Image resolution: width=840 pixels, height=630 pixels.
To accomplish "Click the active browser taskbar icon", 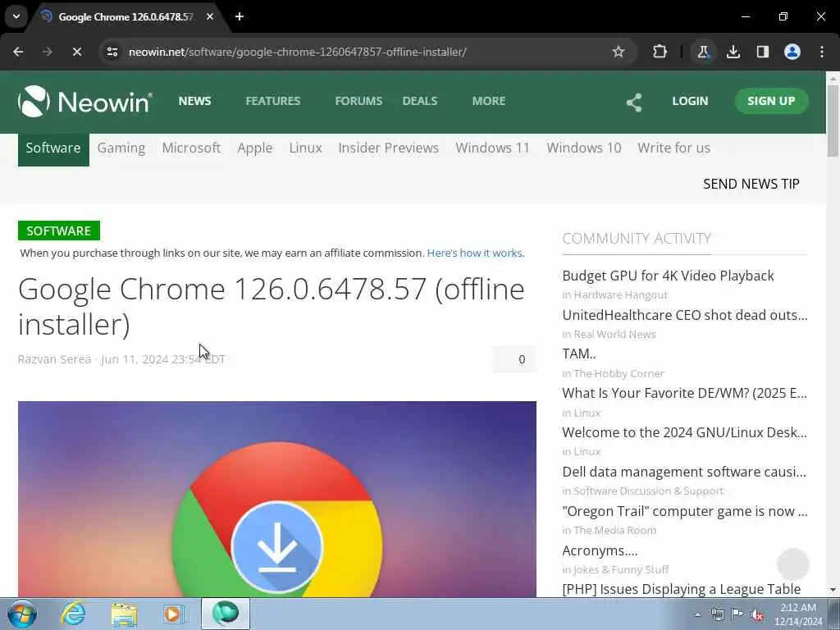I will pyautogui.click(x=226, y=614).
